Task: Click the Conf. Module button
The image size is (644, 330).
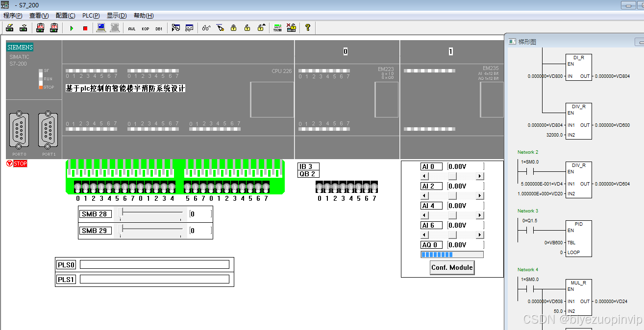Action: click(x=452, y=267)
